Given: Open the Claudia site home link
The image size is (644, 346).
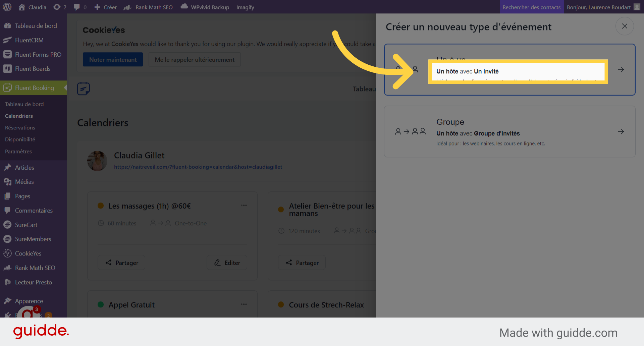Looking at the screenshot, I should [x=32, y=7].
